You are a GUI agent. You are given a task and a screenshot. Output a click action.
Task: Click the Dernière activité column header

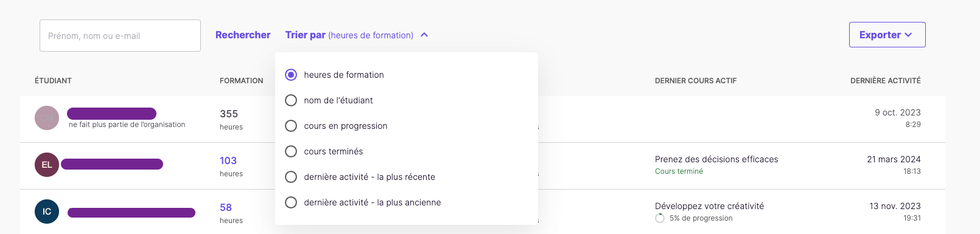pos(885,80)
